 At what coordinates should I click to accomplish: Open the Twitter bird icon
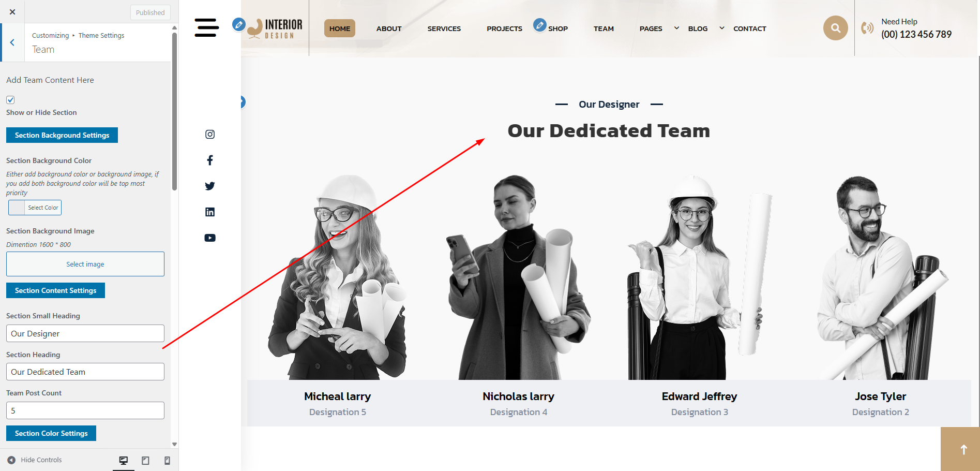210,186
